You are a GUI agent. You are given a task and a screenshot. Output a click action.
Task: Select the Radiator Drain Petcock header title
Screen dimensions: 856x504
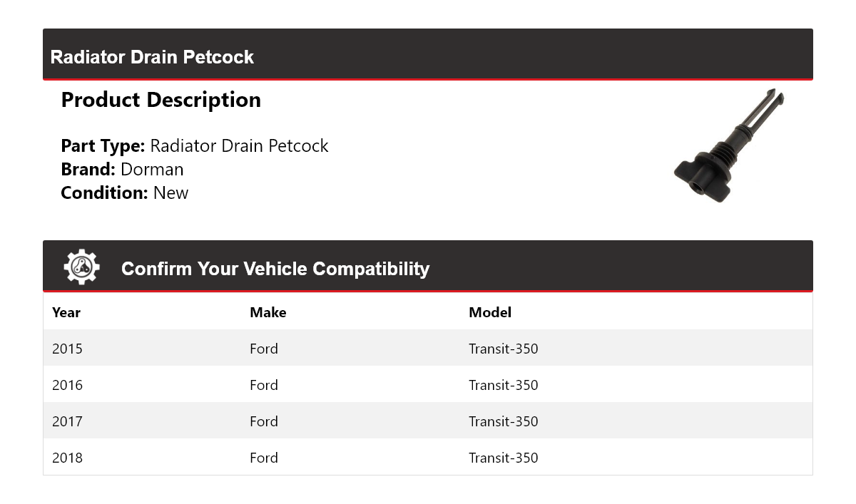point(152,57)
